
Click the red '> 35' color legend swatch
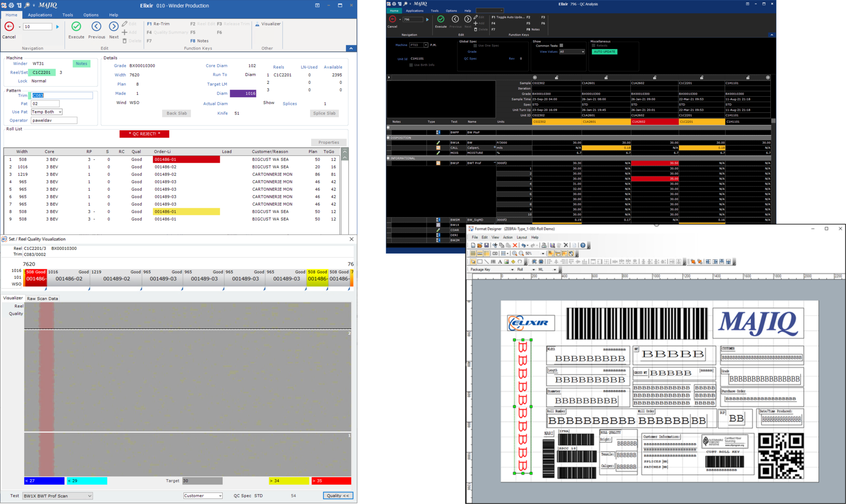coord(331,481)
